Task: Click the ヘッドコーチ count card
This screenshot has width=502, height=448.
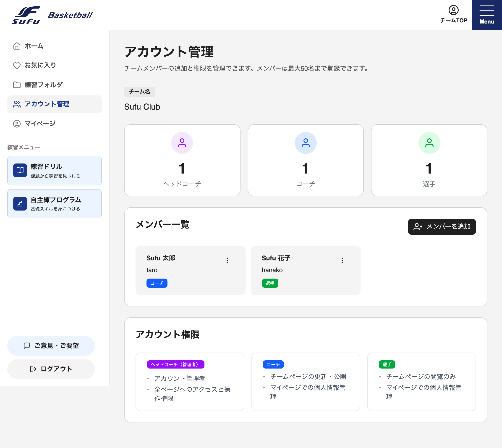Action: tap(182, 160)
